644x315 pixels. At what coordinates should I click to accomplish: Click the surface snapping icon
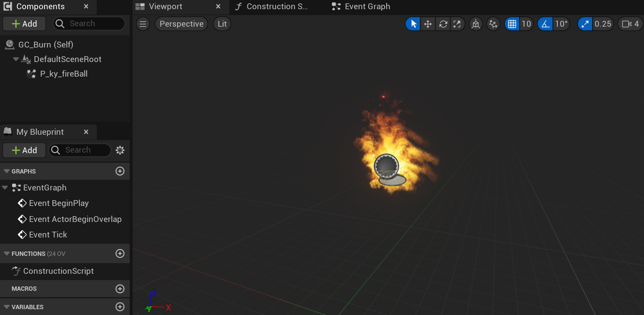[x=493, y=24]
